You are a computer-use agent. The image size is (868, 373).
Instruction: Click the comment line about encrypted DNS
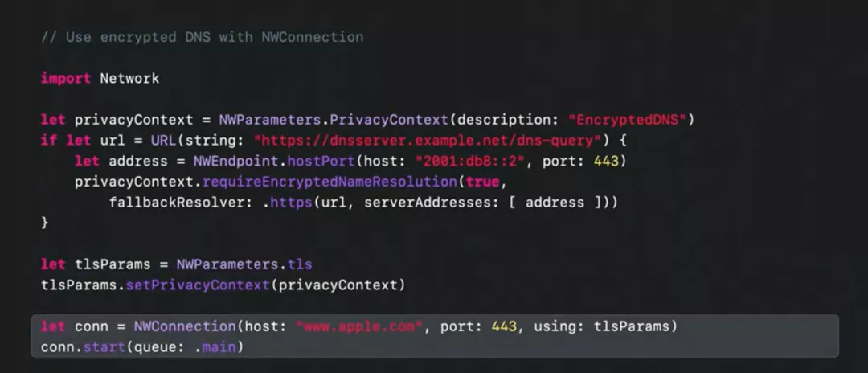tap(202, 37)
